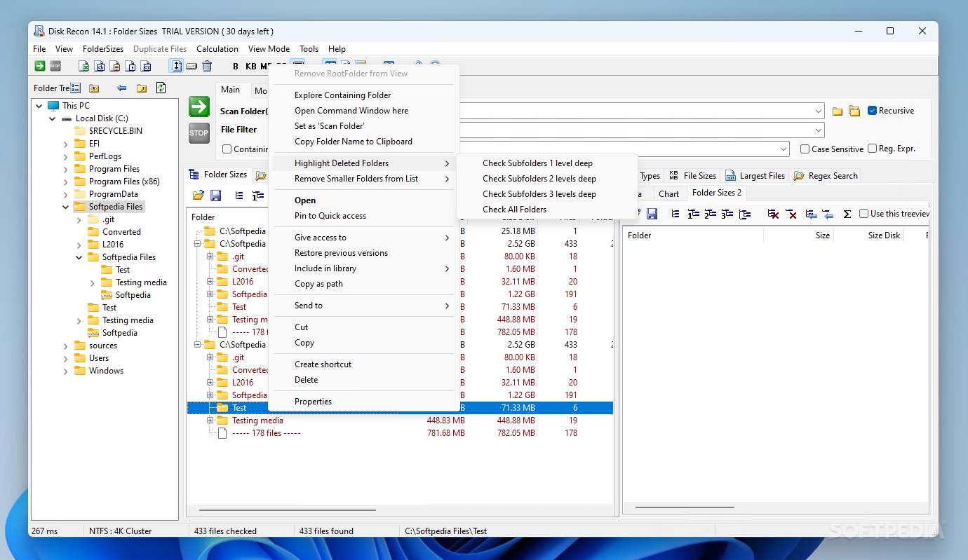This screenshot has width=968, height=560.
Task: Click the horizontal scrollbar under left results list
Action: (288, 510)
